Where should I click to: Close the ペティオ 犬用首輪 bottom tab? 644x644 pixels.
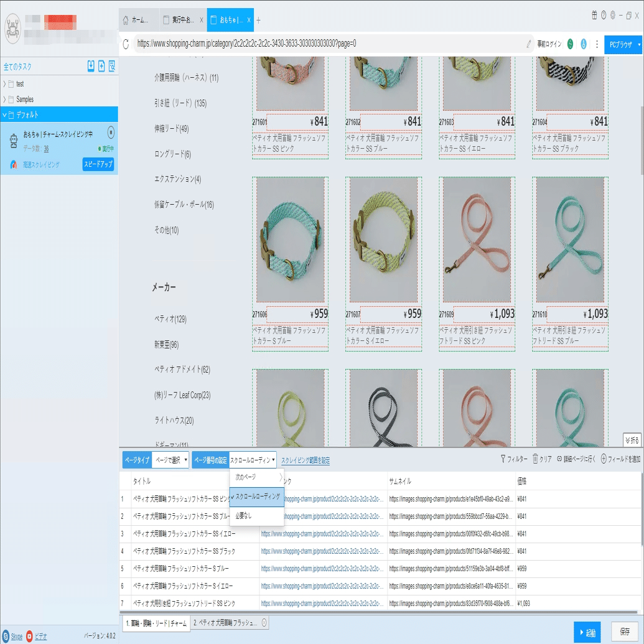click(x=264, y=623)
